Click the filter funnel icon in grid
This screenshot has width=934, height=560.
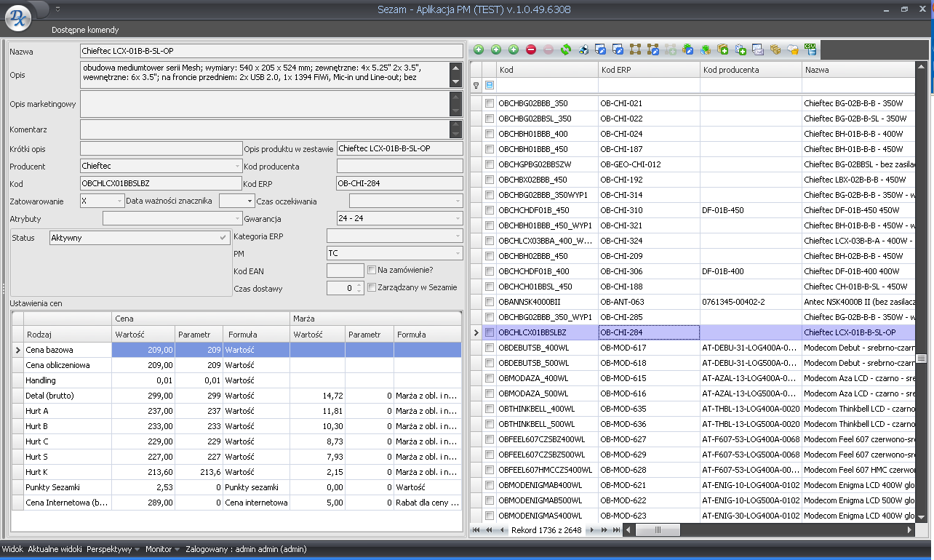coord(476,85)
